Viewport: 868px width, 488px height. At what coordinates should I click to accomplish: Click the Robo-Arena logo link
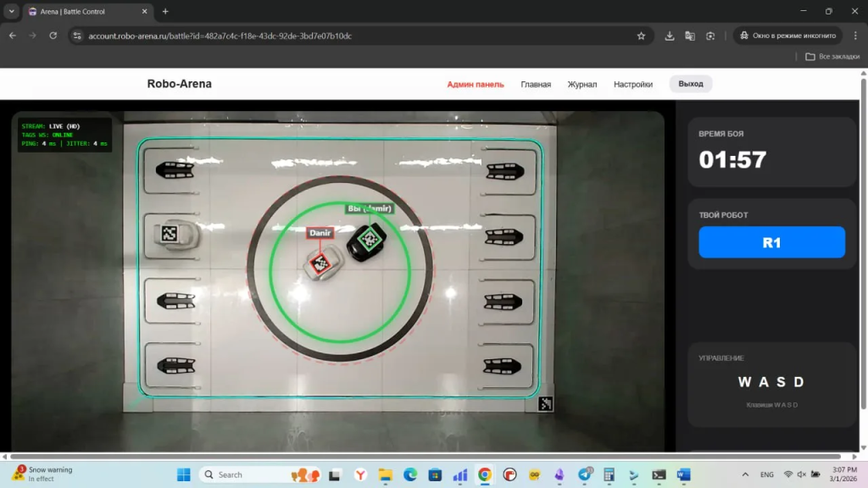pos(180,84)
